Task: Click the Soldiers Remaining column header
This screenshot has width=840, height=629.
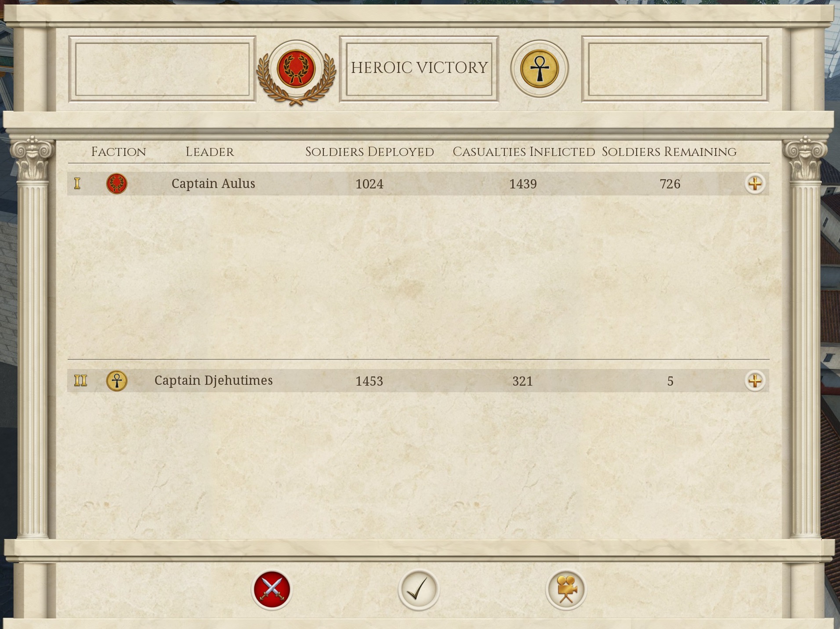Action: (x=669, y=152)
